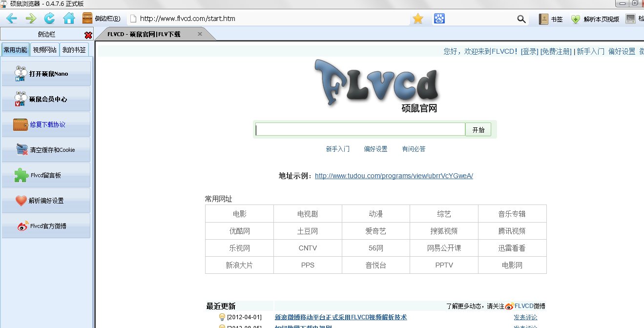The image size is (644, 328).
Task: Click the video URL input field
Action: tap(360, 129)
